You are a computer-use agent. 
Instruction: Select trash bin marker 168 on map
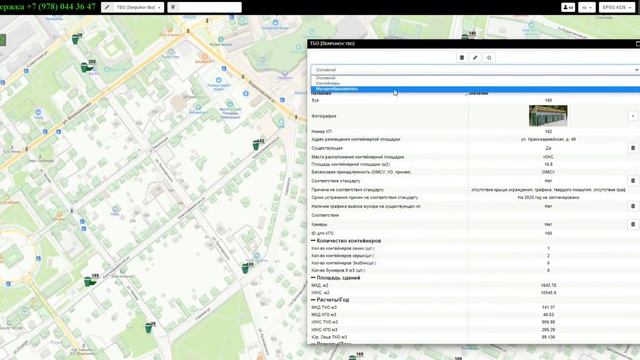[x=90, y=281]
